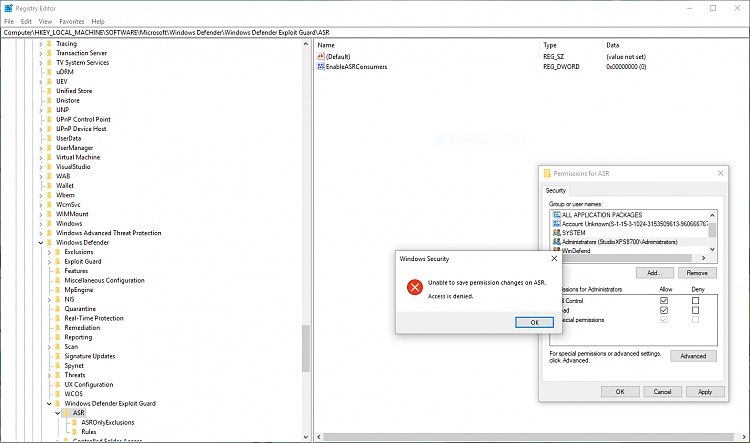Viewport: 750px width, 443px height.
Task: Select the EnableASRConsumers DWORD value icon
Action: pyautogui.click(x=320, y=66)
